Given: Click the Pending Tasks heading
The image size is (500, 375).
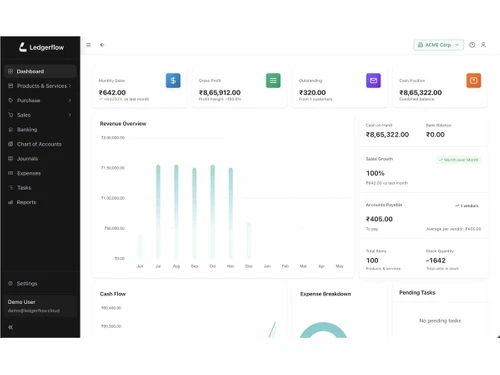Looking at the screenshot, I should 417,293.
